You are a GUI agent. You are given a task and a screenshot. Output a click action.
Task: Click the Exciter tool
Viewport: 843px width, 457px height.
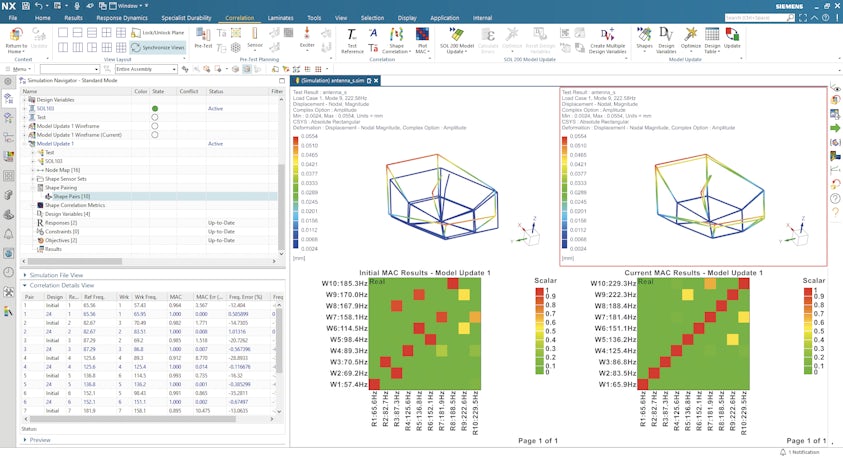(307, 39)
